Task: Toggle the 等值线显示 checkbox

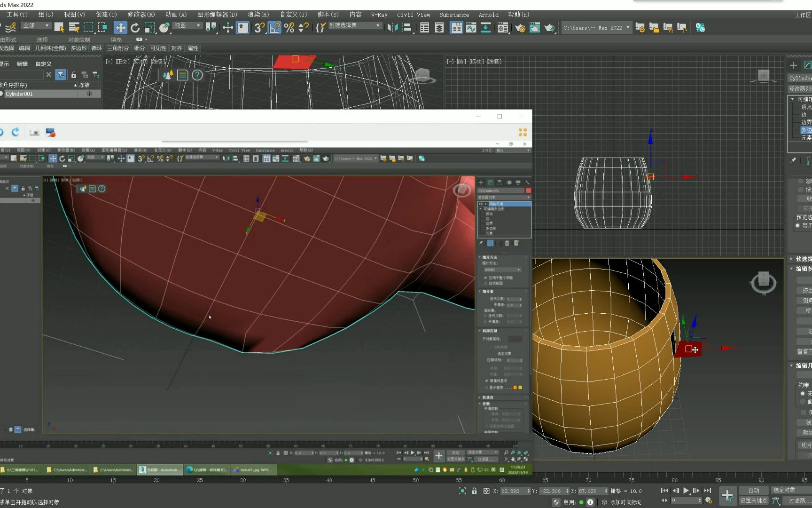Action: click(487, 381)
